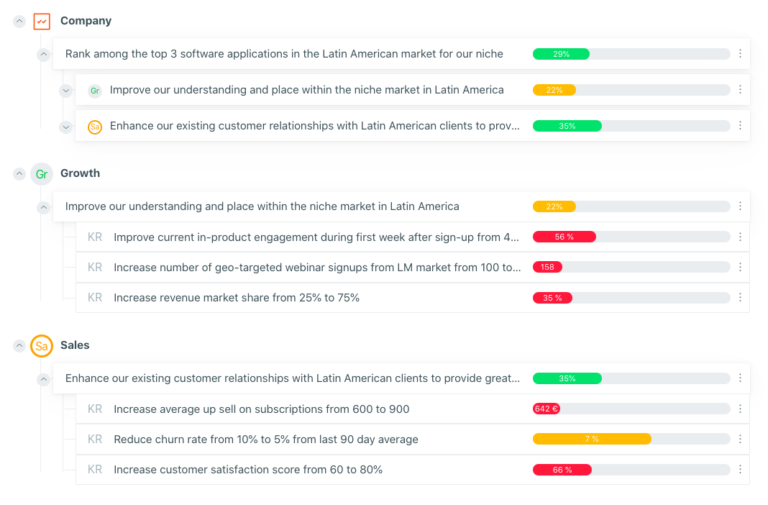
Task: Click the small Gr badge on the child objective
Action: (95, 91)
